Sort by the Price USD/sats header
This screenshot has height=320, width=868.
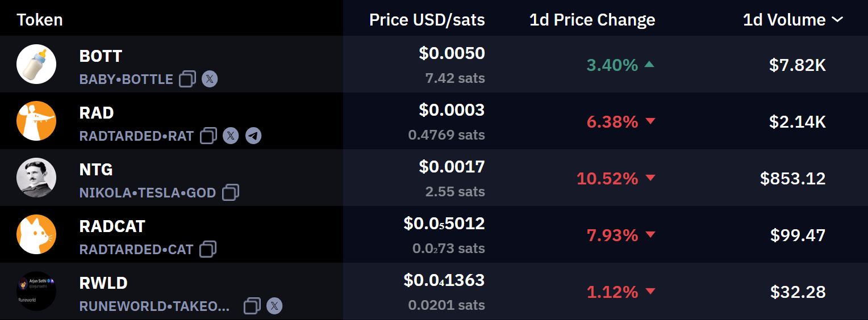(427, 20)
